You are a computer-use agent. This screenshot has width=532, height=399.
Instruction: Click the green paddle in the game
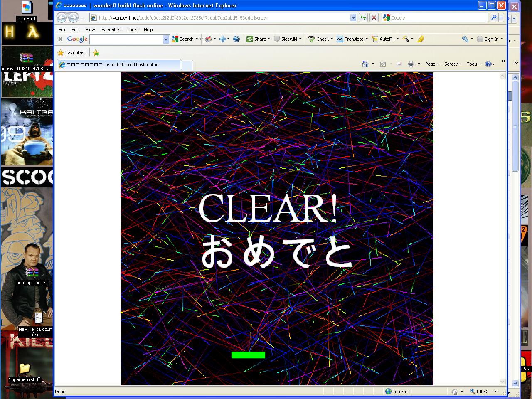248,355
